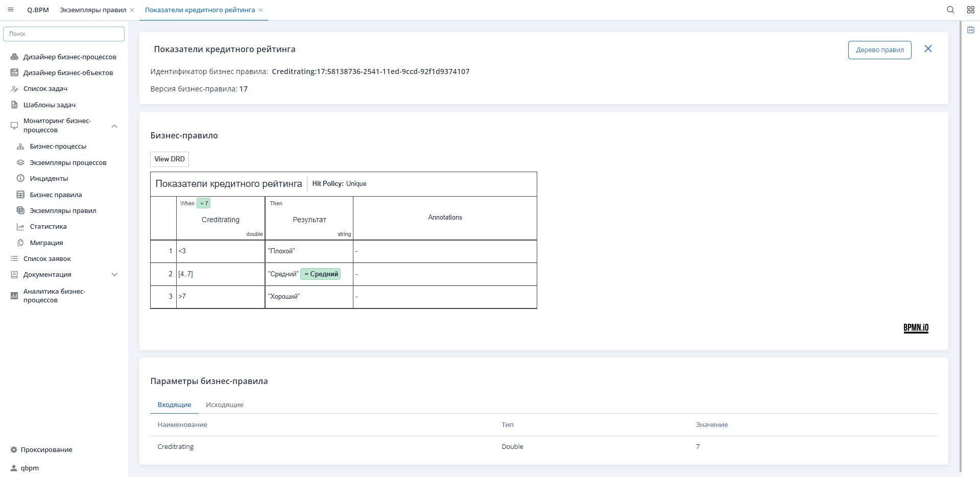Click the Экземпляры процессов layers icon
980x477 pixels.
(20, 162)
